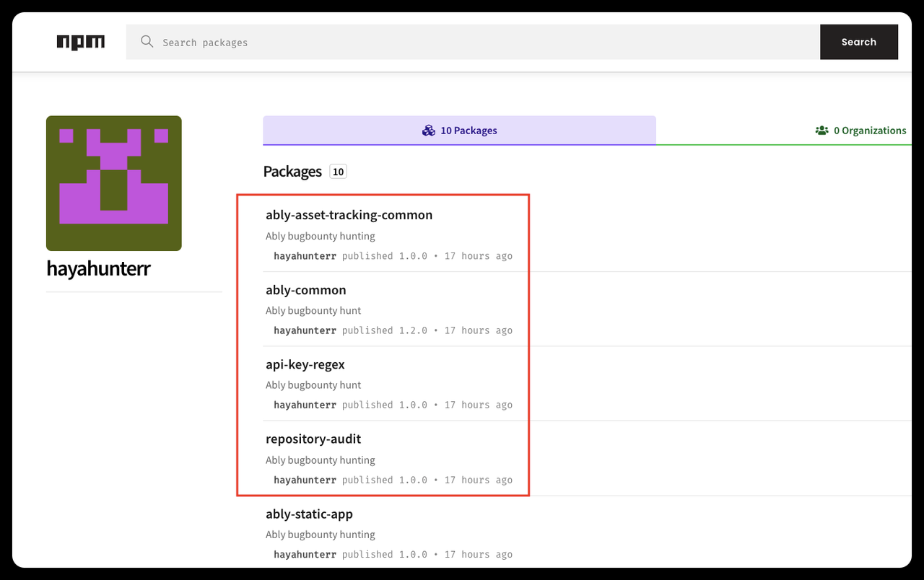Viewport: 924px width, 580px height.
Task: Click 'published 1.0.0 • 17 hours ago' under ably-static-app
Action: click(x=427, y=555)
